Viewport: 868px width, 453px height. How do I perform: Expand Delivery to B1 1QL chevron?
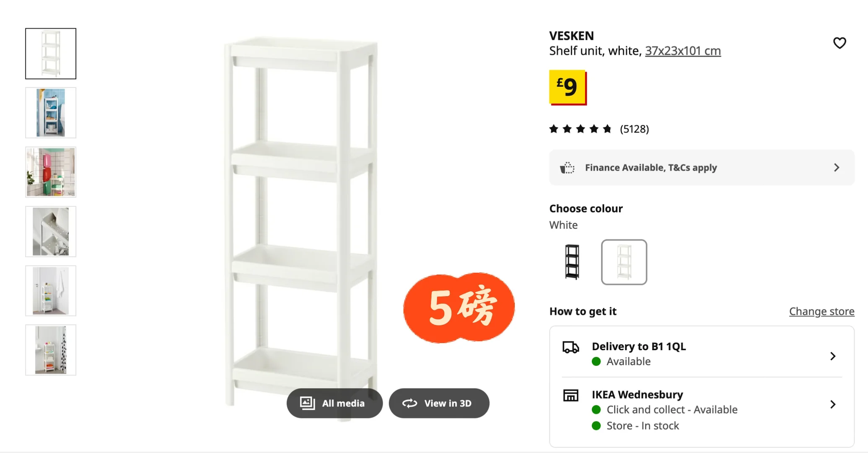coord(833,356)
